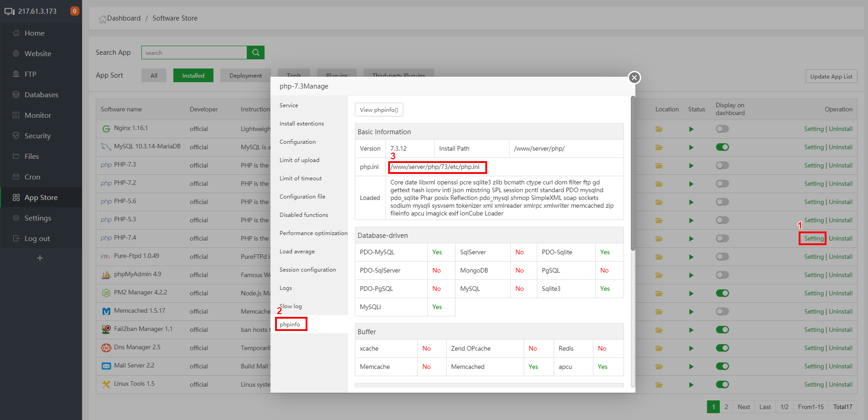This screenshot has width=868, height=420.
Task: Click the play status icon for MySQL row
Action: [x=691, y=147]
